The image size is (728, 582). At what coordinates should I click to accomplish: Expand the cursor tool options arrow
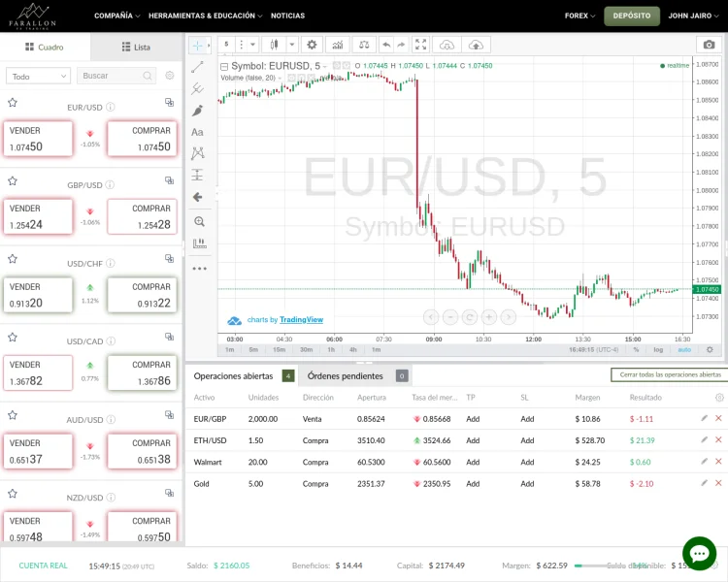[209, 46]
